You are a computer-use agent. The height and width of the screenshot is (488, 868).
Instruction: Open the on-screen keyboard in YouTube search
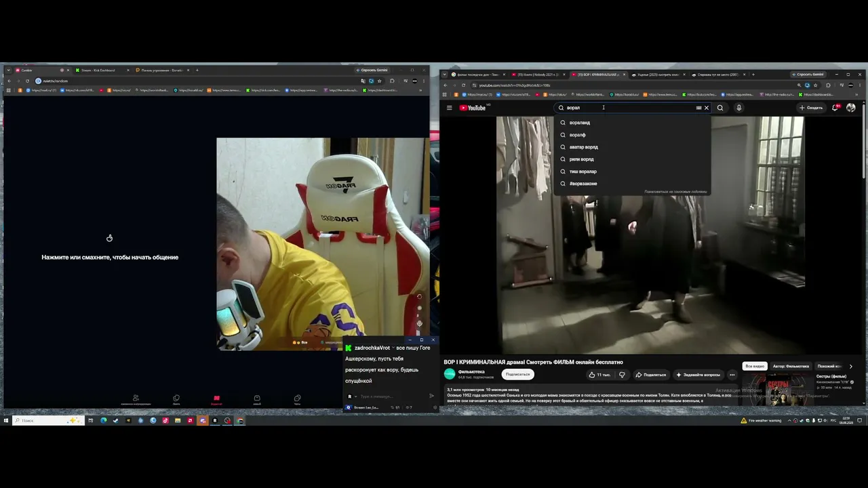[x=698, y=108]
